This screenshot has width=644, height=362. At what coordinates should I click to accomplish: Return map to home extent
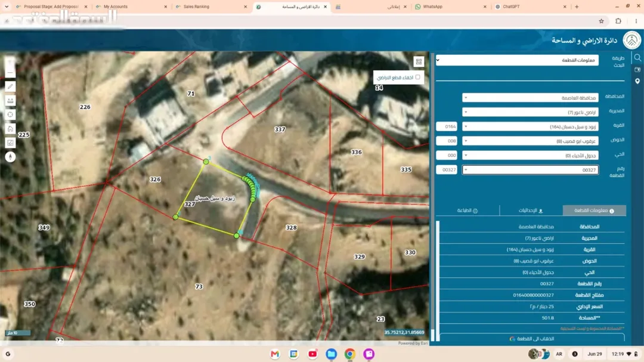10,129
